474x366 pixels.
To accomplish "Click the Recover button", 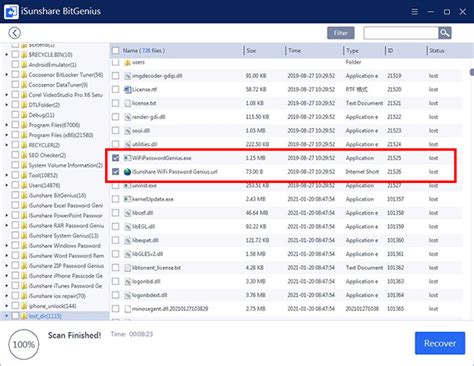I will (x=440, y=343).
